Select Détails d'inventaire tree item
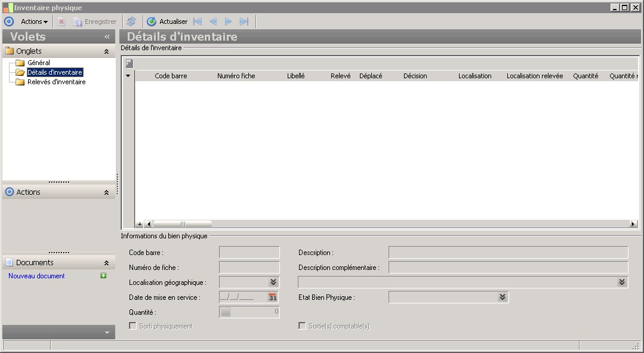Screen dimensions: 644x353 pos(55,72)
